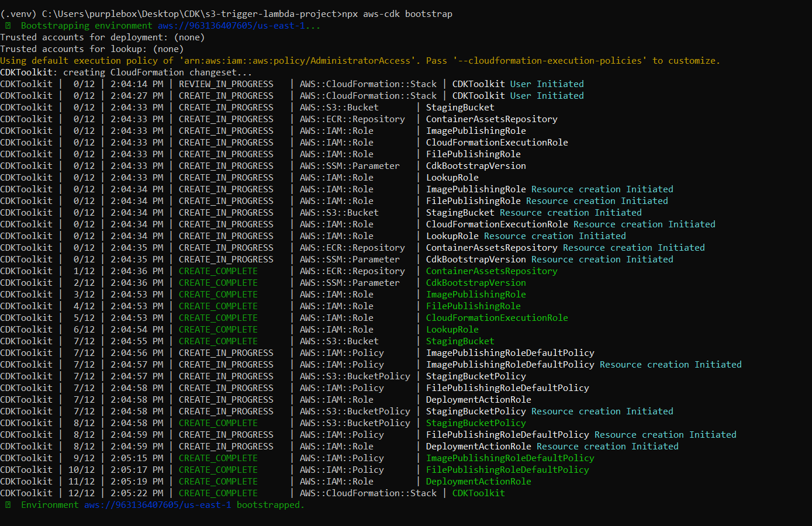Click the '2:04:56 PM' timestamp
812x526 pixels.
[137, 353]
